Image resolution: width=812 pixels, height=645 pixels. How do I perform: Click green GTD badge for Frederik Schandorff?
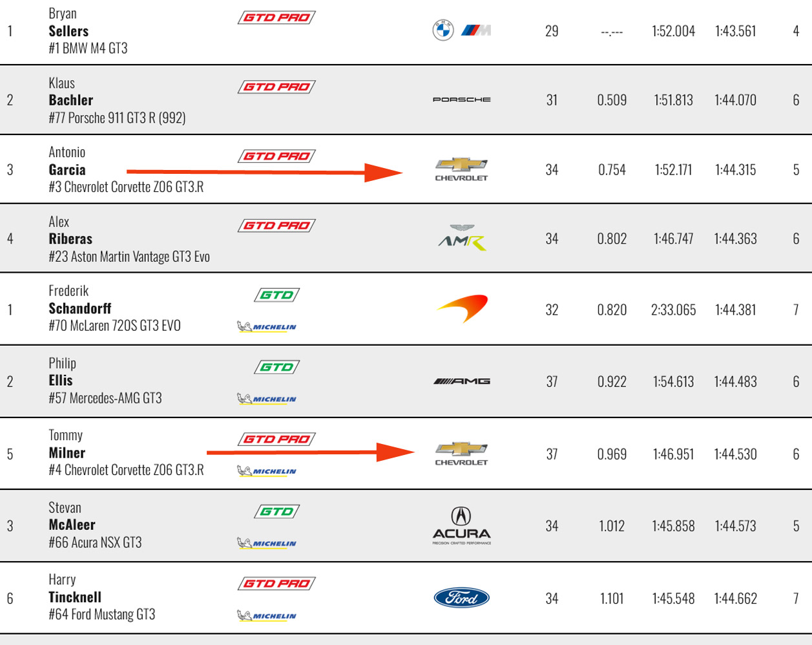pyautogui.click(x=276, y=295)
